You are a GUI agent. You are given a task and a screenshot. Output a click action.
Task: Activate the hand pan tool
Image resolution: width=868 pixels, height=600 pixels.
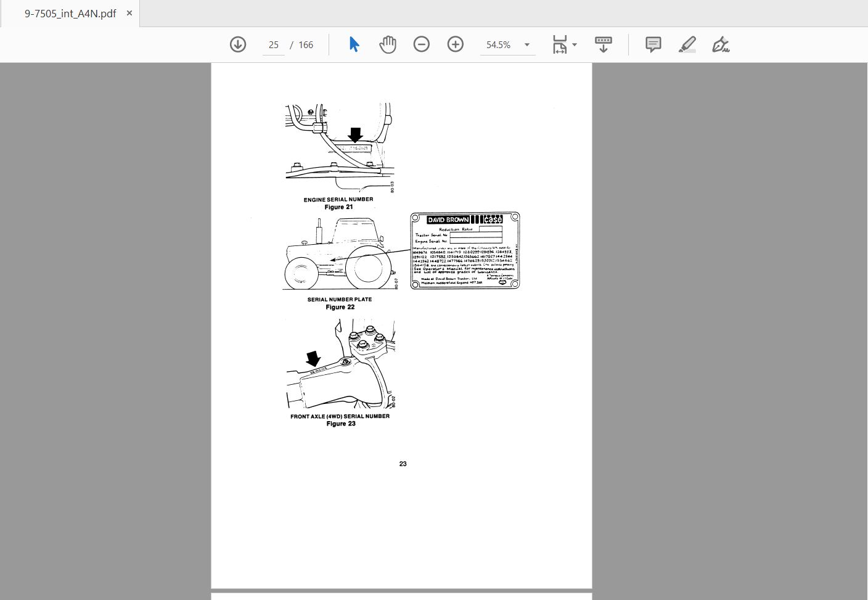tap(388, 44)
